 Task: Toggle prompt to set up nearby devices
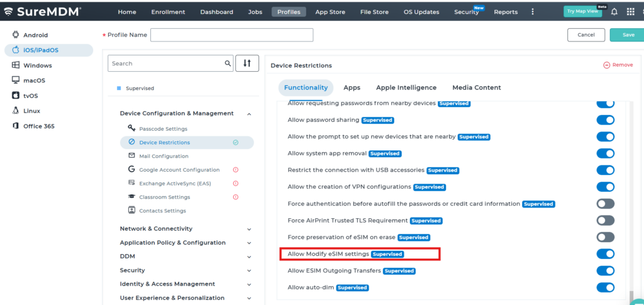click(606, 136)
